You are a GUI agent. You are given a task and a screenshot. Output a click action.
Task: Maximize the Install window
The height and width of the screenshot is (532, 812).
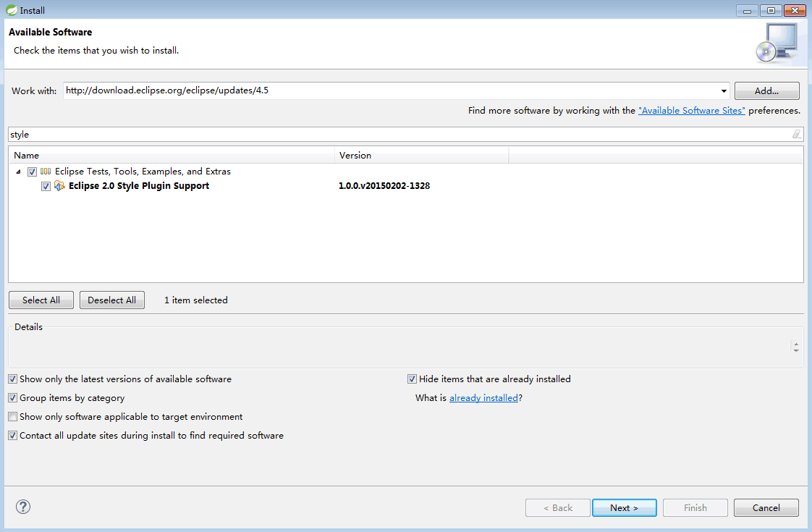[x=771, y=10]
